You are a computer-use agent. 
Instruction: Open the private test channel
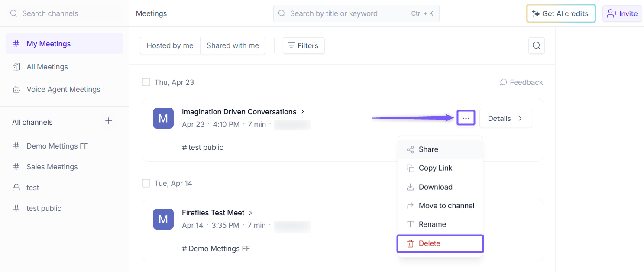coord(64,188)
